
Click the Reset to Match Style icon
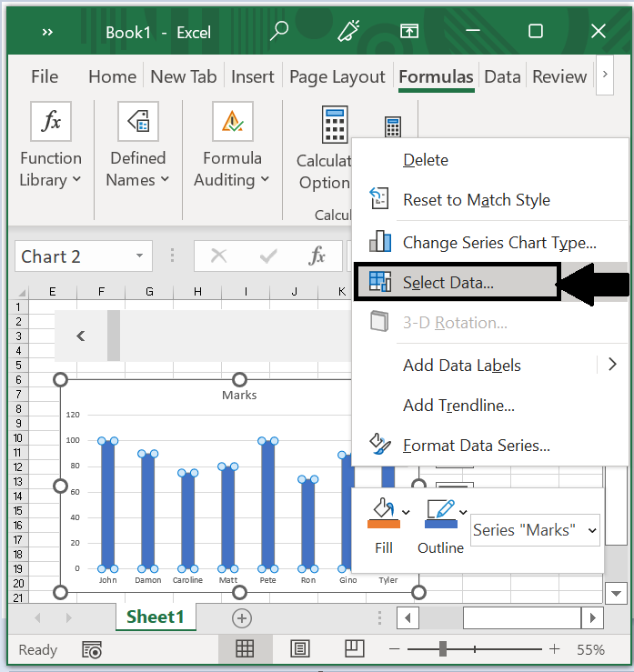pyautogui.click(x=379, y=198)
